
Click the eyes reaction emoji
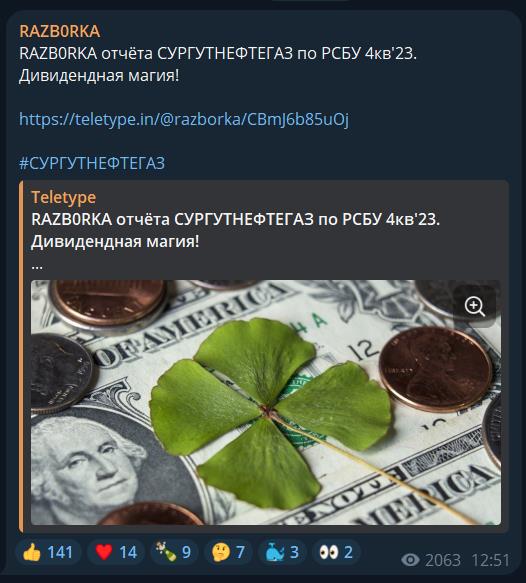(x=329, y=552)
